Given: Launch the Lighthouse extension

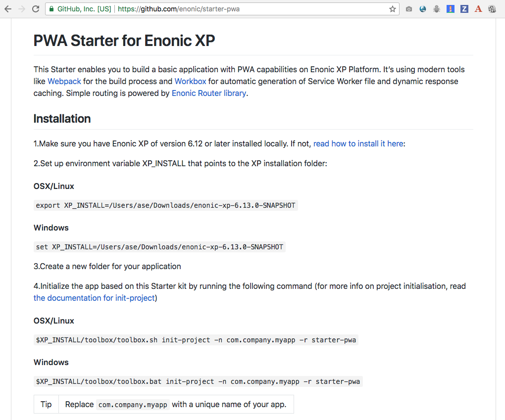Looking at the screenshot, I should coord(451,9).
